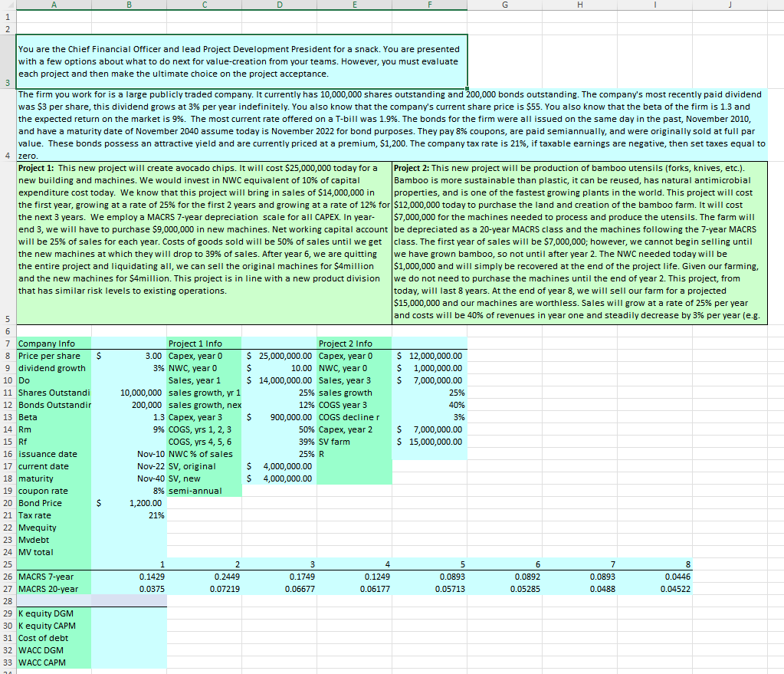The width and height of the screenshot is (784, 674).
Task: Select the Shares Outstanding value 10,000,000
Action: coord(127,393)
